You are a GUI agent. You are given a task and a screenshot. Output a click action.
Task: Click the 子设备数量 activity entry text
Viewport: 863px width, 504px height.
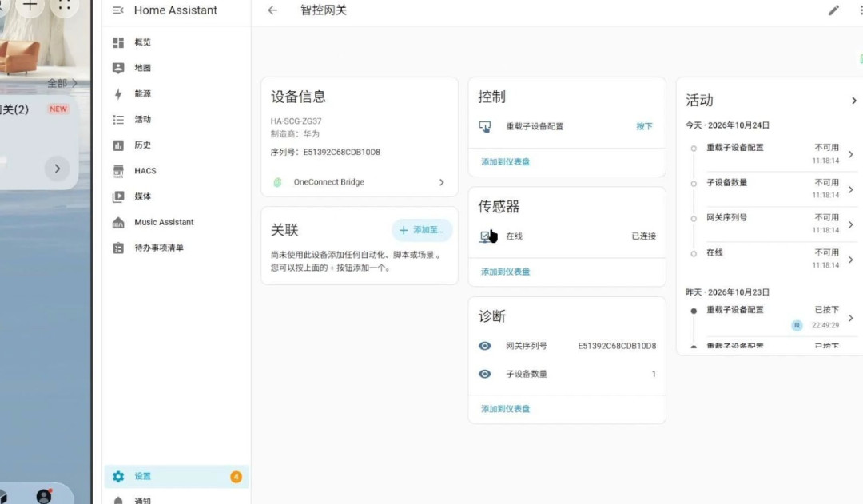pyautogui.click(x=726, y=183)
